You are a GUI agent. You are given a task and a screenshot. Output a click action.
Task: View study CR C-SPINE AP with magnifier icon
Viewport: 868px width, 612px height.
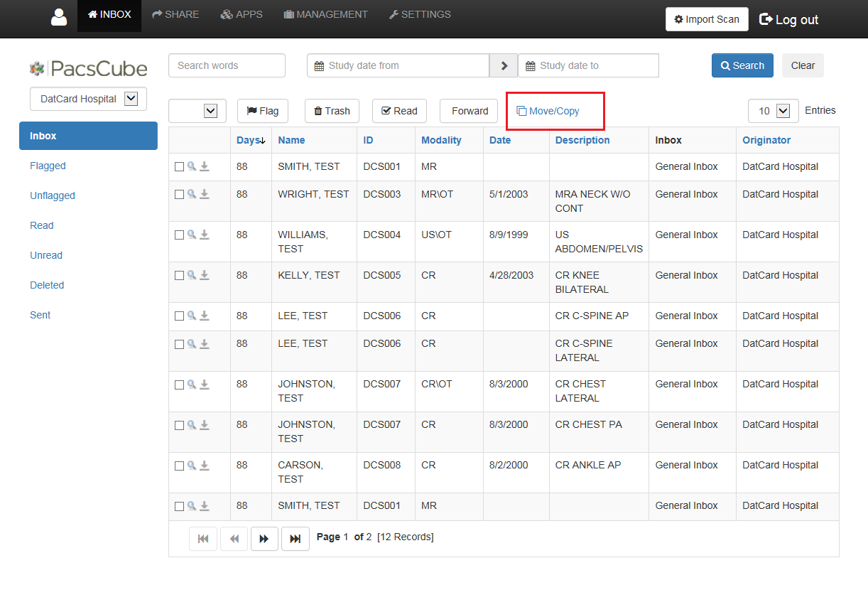click(x=192, y=316)
